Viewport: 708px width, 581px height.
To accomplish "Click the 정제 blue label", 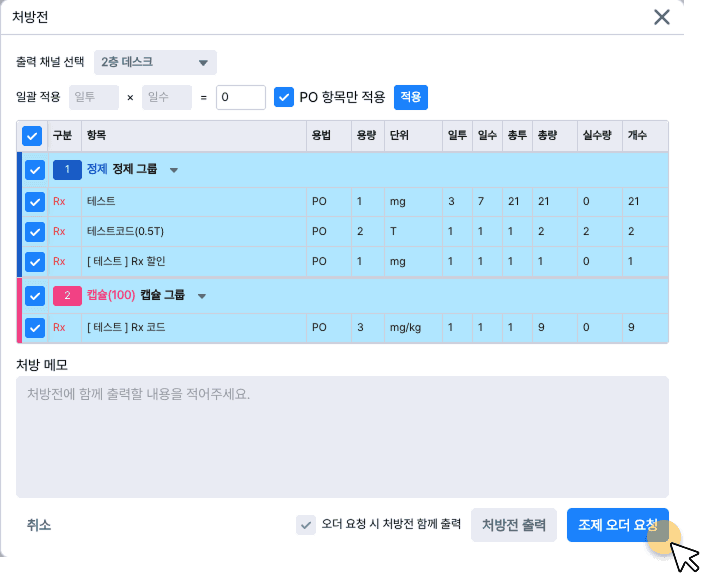I will point(97,169).
